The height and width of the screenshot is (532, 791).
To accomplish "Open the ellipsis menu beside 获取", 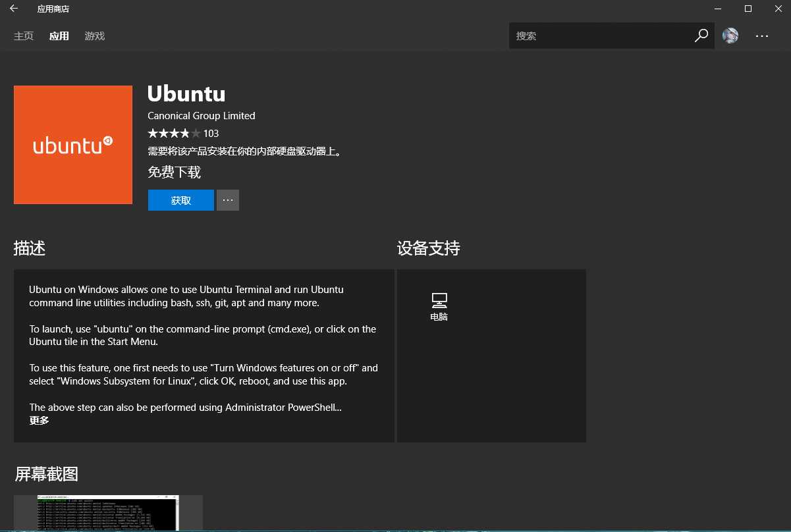I will pos(228,200).
